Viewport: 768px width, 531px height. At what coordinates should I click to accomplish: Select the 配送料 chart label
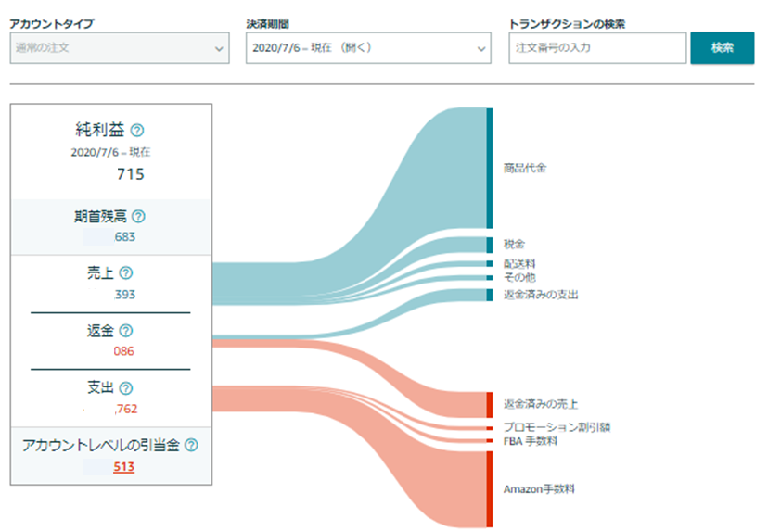519,264
